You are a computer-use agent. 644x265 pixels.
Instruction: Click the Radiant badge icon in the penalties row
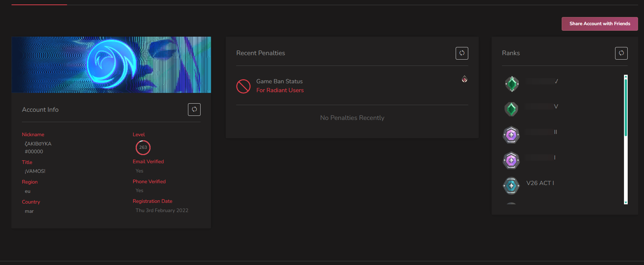coord(465,79)
